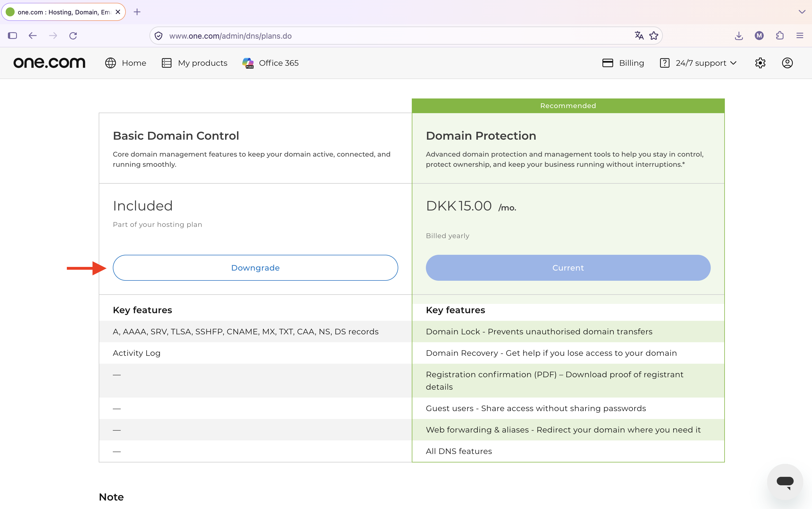Click the translate page icon
This screenshot has height=509, width=812.
pos(639,36)
